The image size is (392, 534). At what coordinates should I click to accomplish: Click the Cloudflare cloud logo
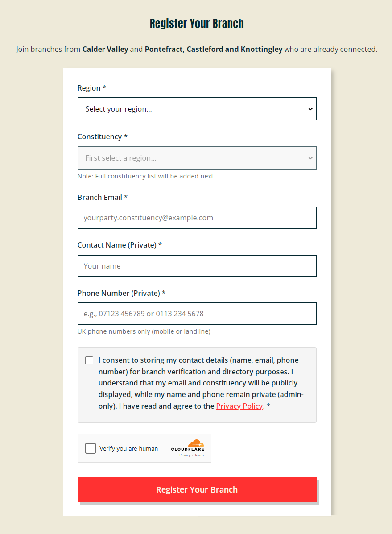pyautogui.click(x=196, y=443)
